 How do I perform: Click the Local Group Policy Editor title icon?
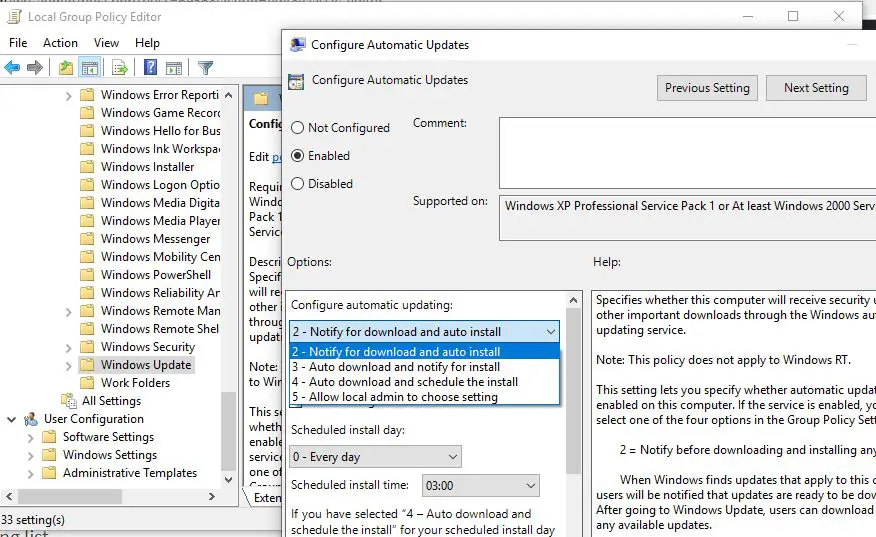[x=14, y=17]
